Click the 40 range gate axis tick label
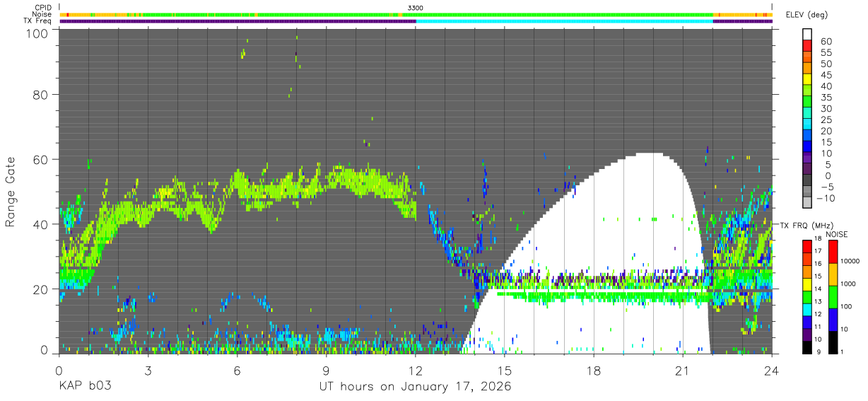The width and height of the screenshot is (868, 401). [42, 224]
